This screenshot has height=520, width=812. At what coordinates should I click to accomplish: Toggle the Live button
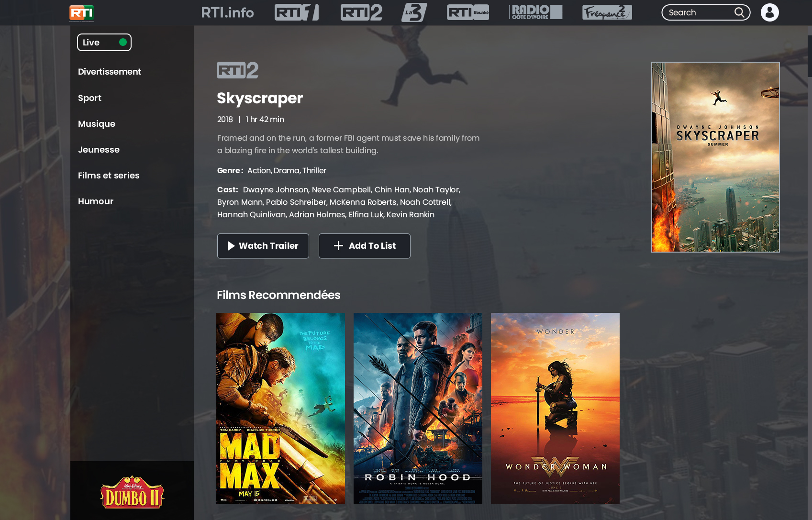(x=104, y=42)
